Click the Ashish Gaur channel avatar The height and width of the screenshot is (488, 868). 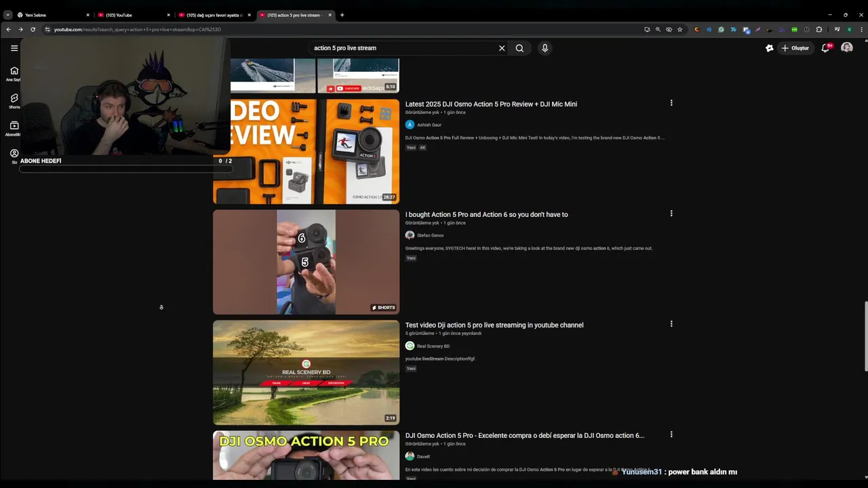[x=410, y=125]
